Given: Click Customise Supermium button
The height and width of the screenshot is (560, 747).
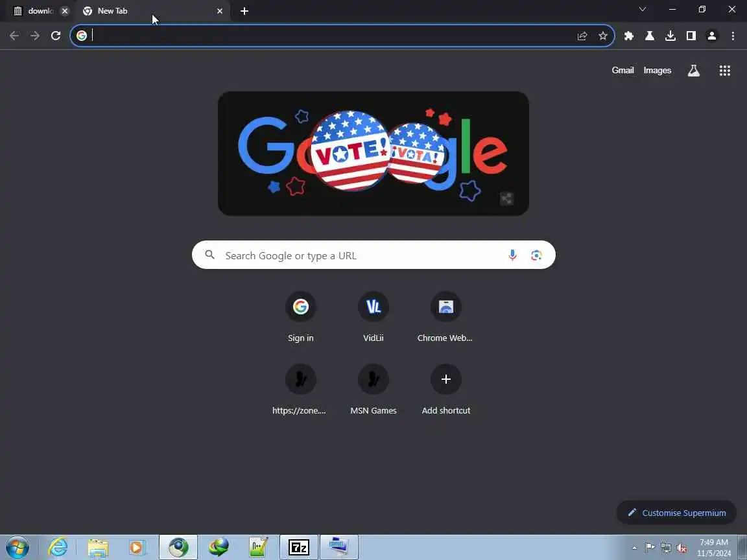Looking at the screenshot, I should 676,513.
